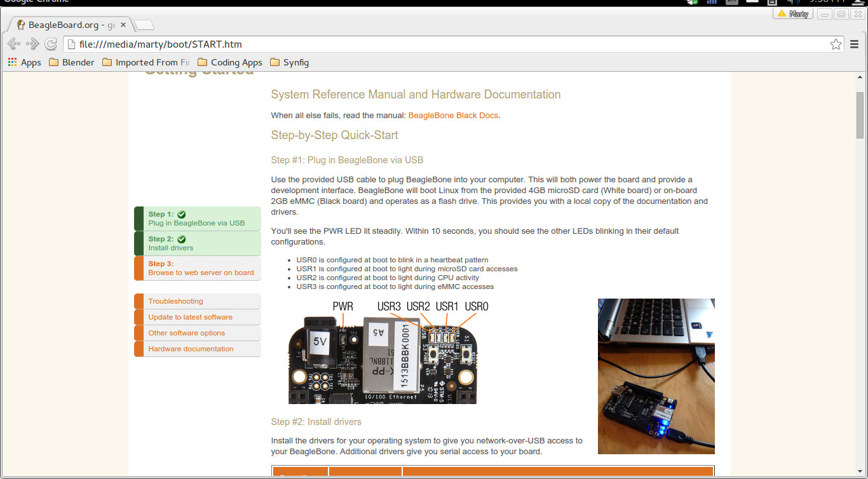This screenshot has width=868, height=479.
Task: Go forward using the browser forward arrow
Action: tap(32, 44)
